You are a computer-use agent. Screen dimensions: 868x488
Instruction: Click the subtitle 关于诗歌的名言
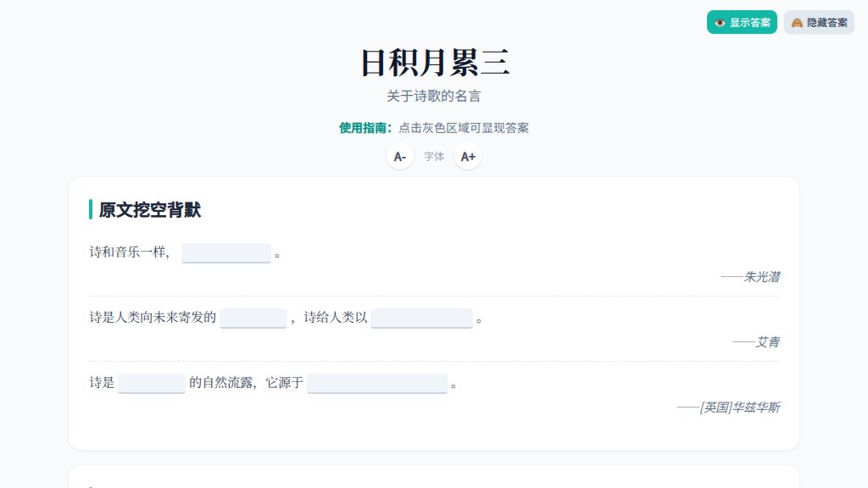click(x=434, y=97)
